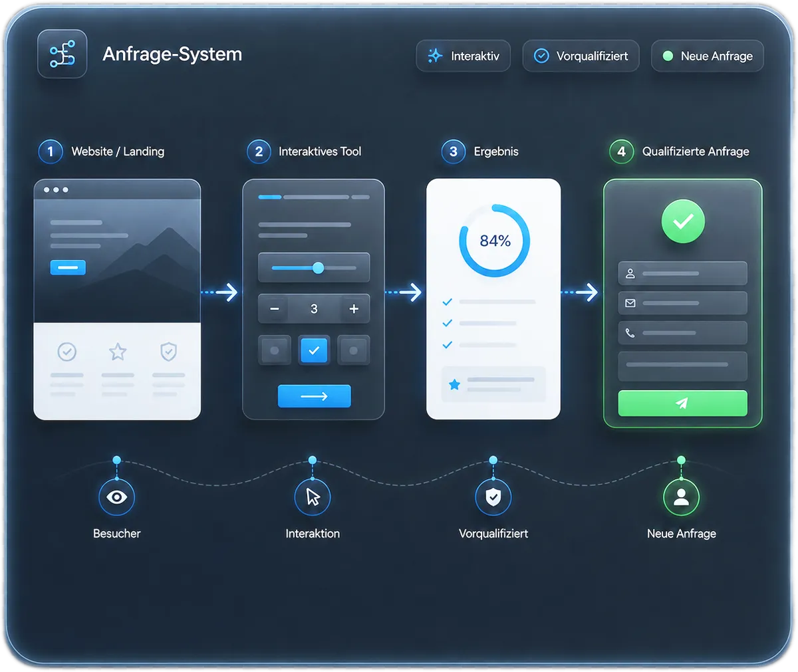
Task: Open the Qualifizierte Anfrage step label
Action: (x=696, y=152)
